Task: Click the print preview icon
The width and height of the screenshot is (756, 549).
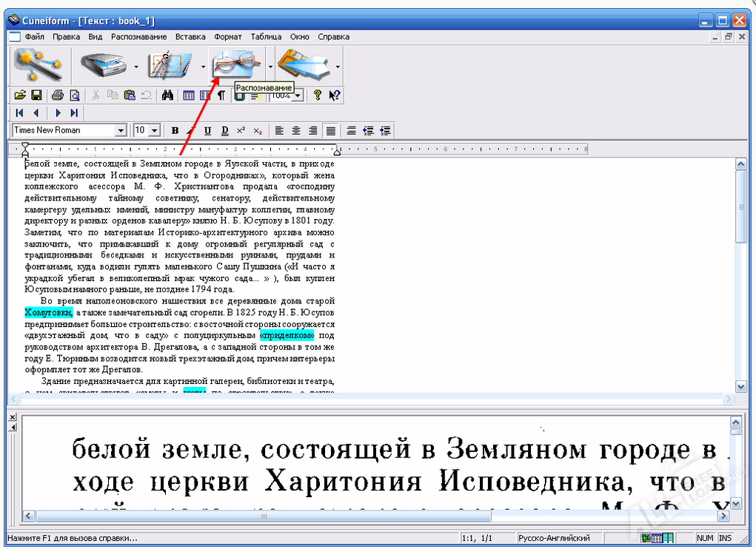Action: (74, 95)
